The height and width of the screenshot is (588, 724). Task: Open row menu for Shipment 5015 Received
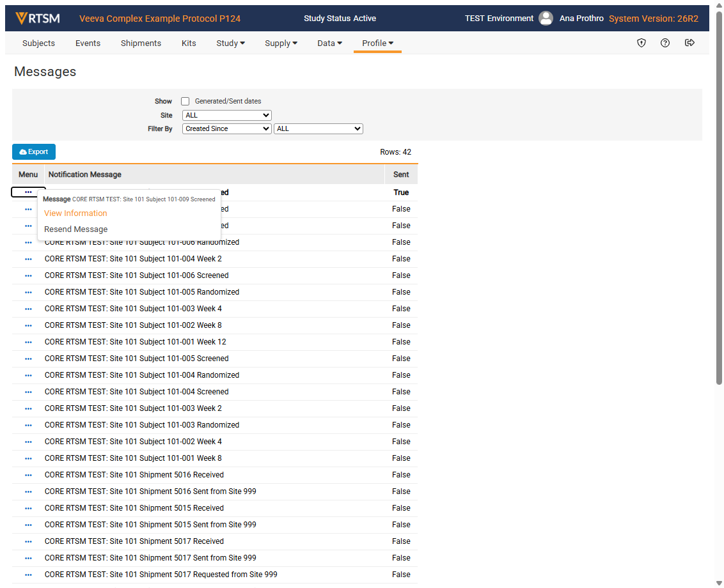point(28,508)
